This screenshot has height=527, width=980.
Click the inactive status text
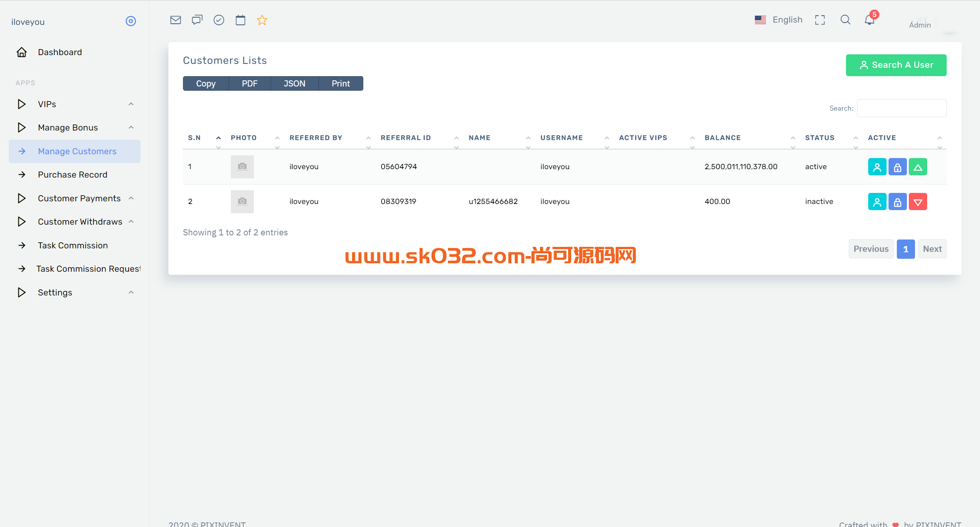[819, 201]
